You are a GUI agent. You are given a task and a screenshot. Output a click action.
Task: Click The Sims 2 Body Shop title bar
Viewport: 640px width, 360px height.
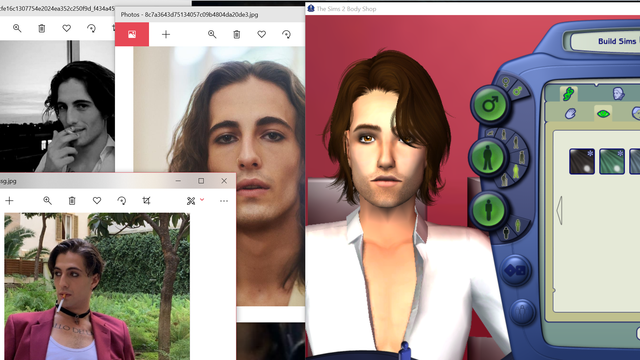coord(473,9)
